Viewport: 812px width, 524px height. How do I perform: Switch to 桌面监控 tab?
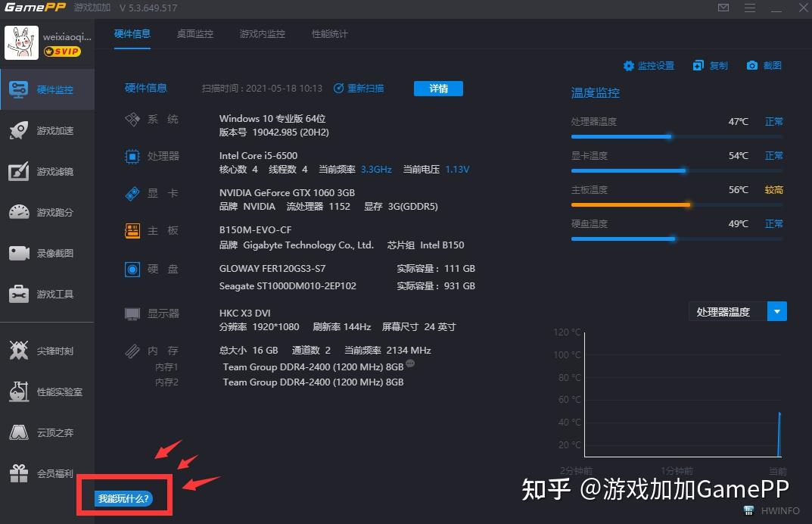(195, 33)
